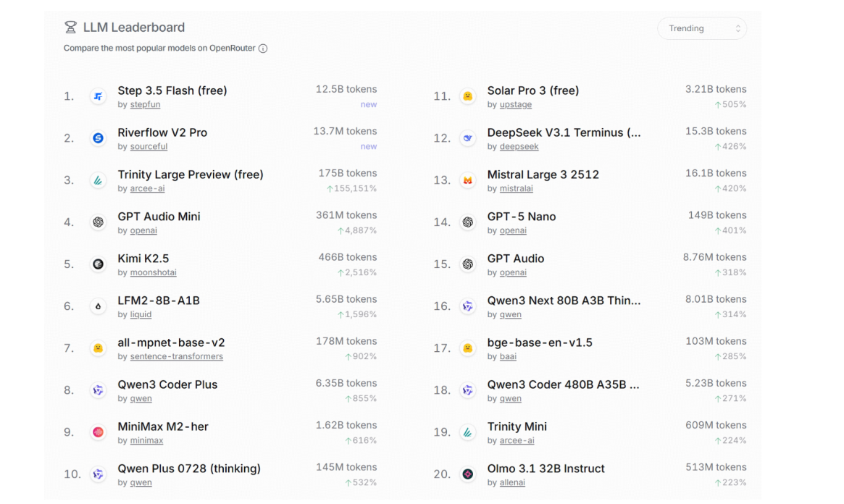
Task: Open the Trending sort dropdown
Action: point(701,29)
